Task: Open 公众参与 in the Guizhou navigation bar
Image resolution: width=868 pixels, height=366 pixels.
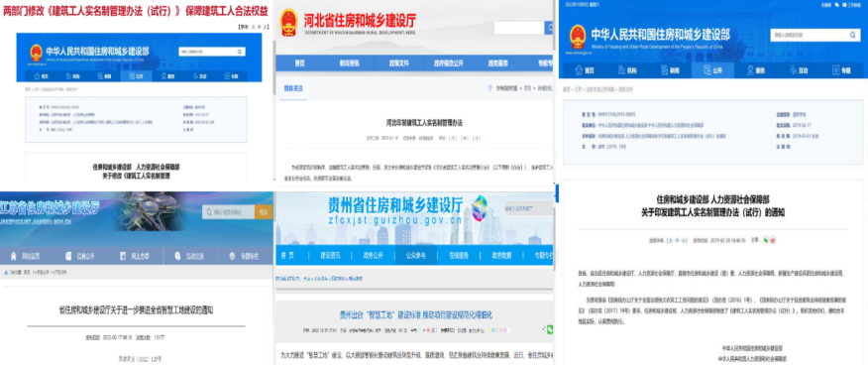Action: point(416,255)
